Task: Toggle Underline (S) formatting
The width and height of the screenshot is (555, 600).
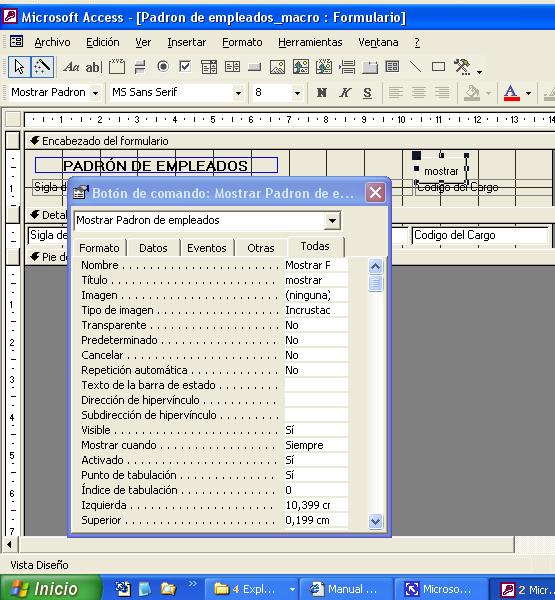Action: coord(367,93)
